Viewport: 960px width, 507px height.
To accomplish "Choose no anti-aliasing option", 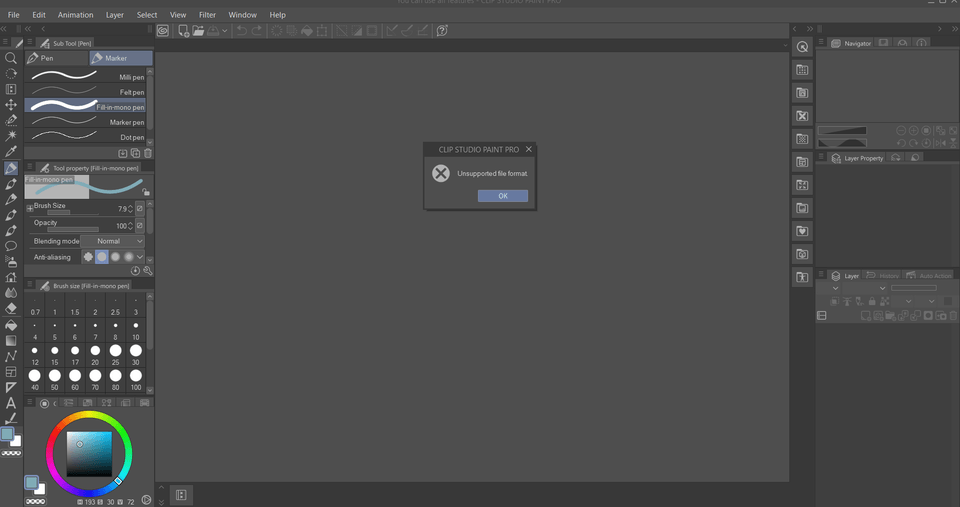I will point(88,257).
